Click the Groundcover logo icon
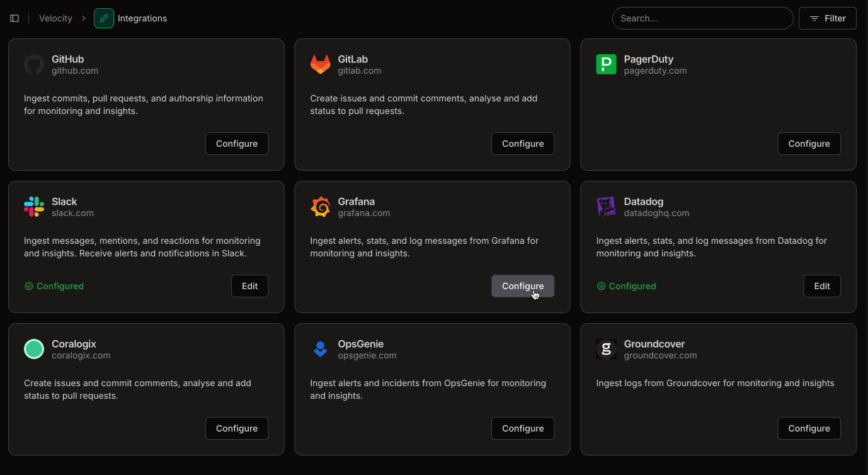 [606, 348]
